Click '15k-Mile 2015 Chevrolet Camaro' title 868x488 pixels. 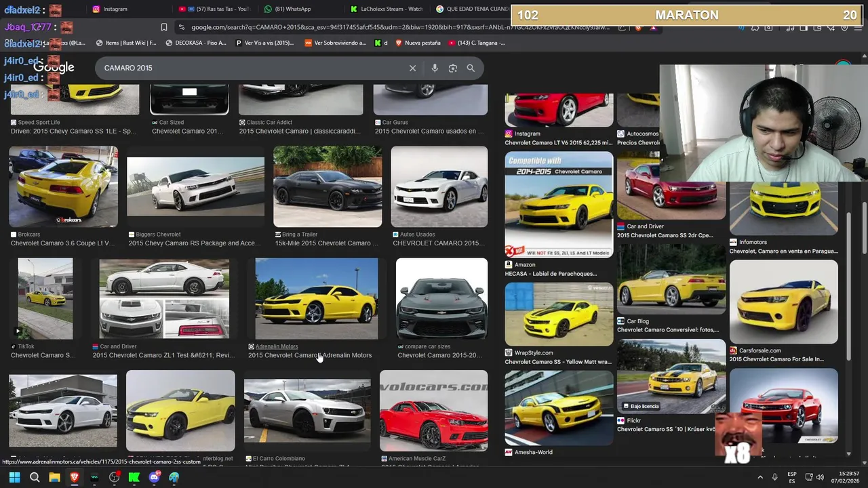[x=327, y=243]
